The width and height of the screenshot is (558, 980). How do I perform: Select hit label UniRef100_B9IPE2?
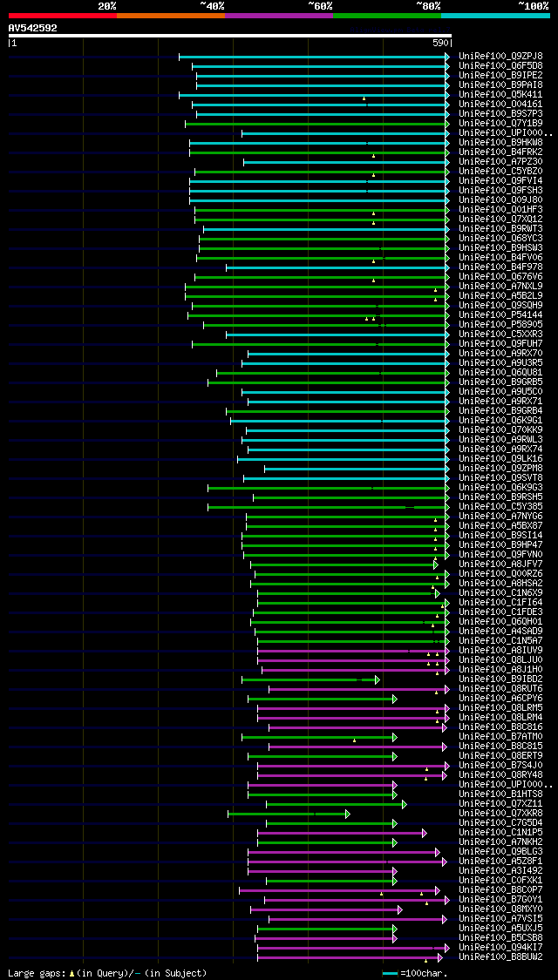coord(500,76)
